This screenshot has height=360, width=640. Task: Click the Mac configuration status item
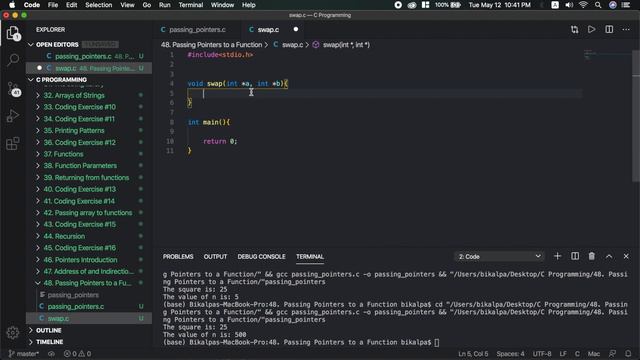pyautogui.click(x=593, y=354)
